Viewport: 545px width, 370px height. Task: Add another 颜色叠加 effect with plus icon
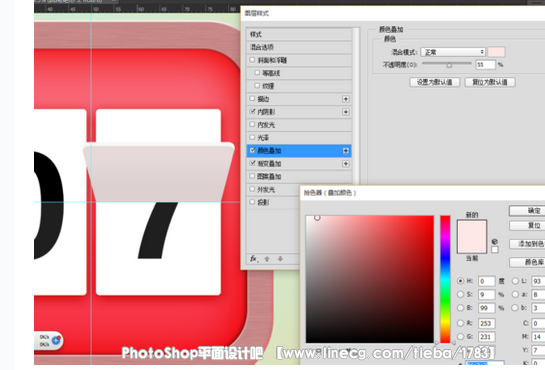tap(345, 150)
